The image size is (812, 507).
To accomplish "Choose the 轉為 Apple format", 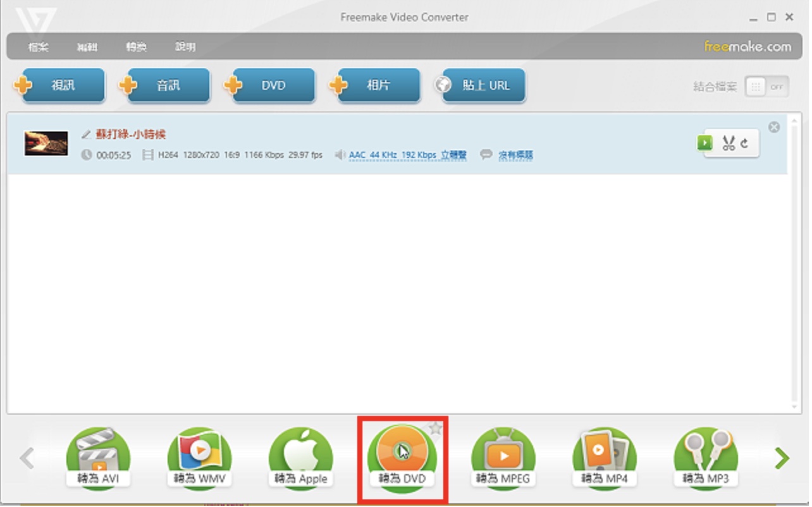I will pos(300,459).
